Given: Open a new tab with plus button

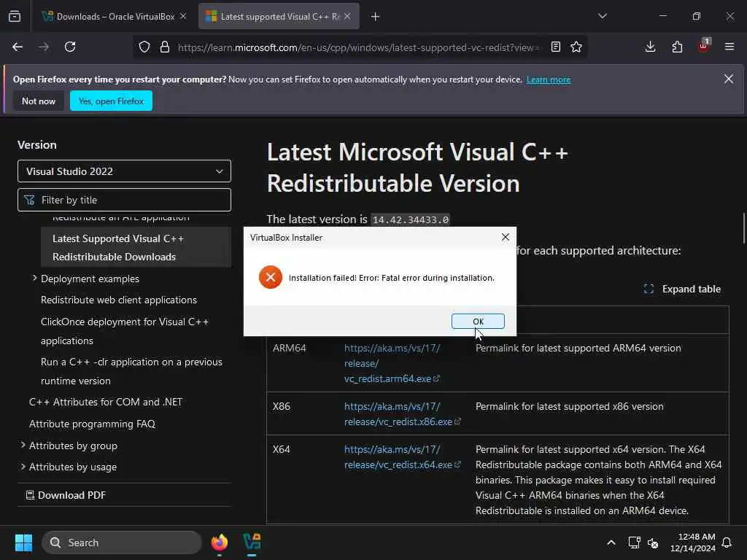Looking at the screenshot, I should tap(376, 17).
